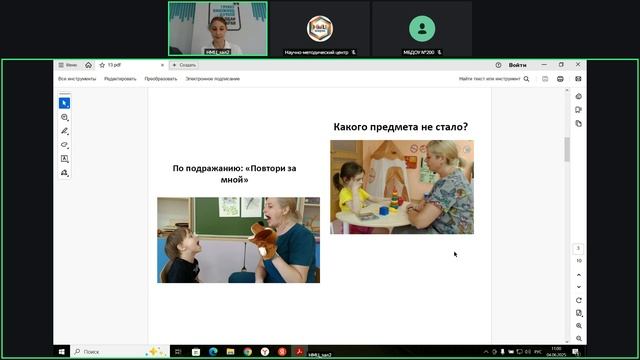Open the Windows Start menu
This screenshot has width=640, height=360.
(62, 351)
